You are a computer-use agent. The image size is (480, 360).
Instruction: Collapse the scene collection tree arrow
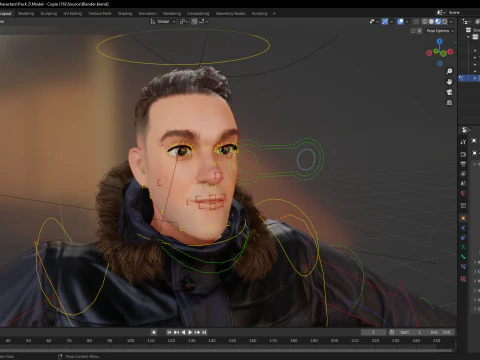468,37
